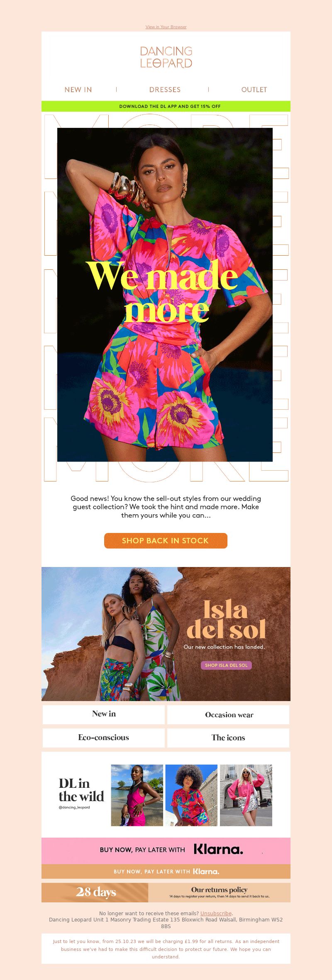The width and height of the screenshot is (332, 980).
Task: Click the DL in the wild heading
Action: tap(81, 789)
